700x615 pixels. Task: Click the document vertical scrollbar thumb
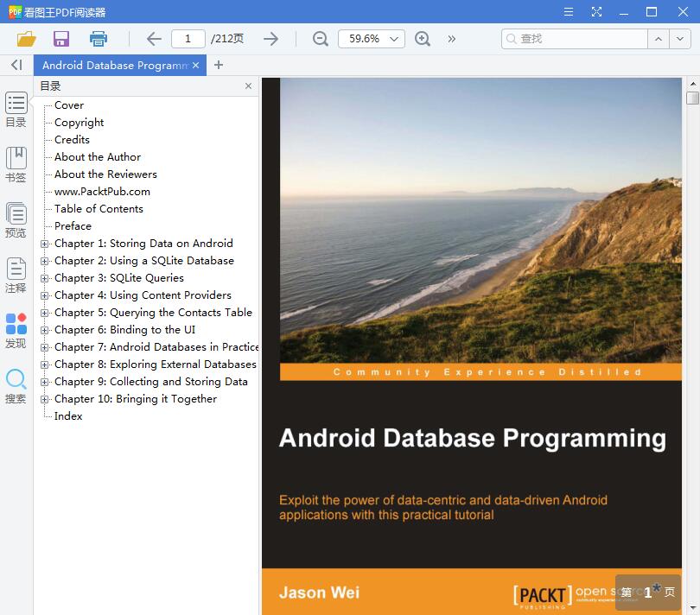point(692,98)
